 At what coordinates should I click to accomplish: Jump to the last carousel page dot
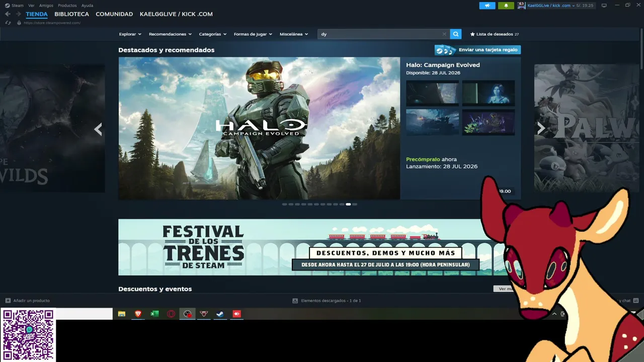click(355, 205)
